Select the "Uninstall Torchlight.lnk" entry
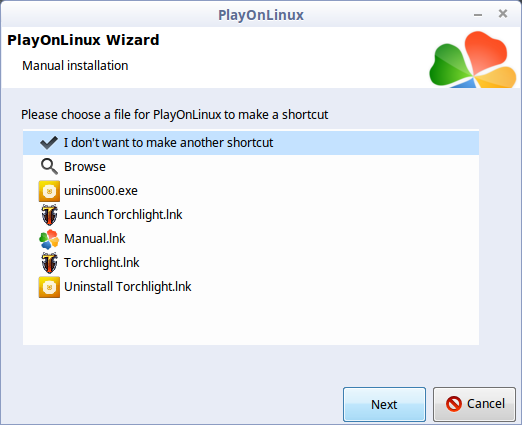522x425 pixels. click(x=251, y=287)
